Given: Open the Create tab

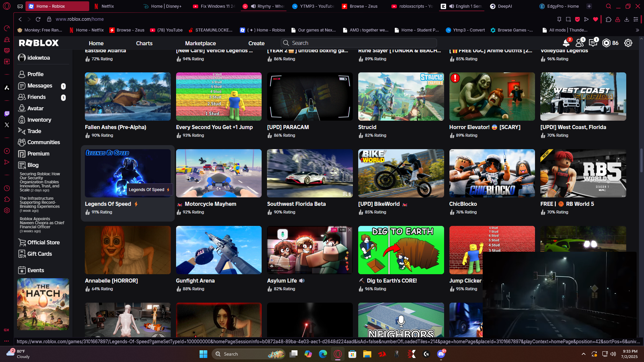Looking at the screenshot, I should [257, 43].
